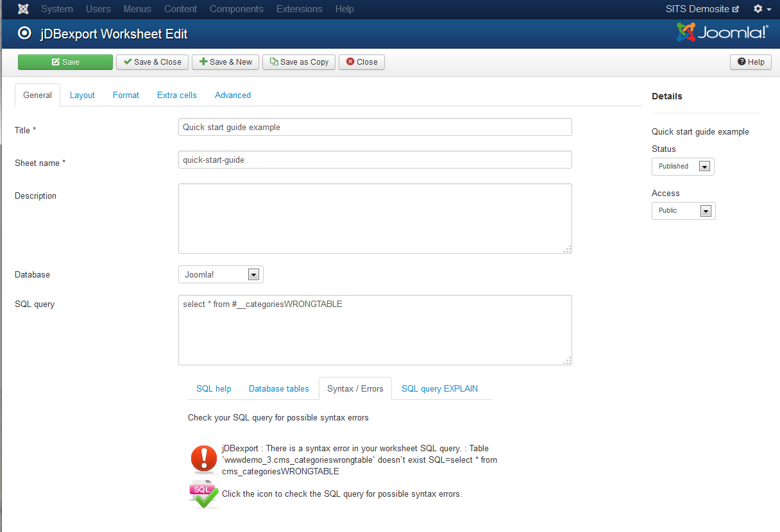Open the Database dropdown

221,274
